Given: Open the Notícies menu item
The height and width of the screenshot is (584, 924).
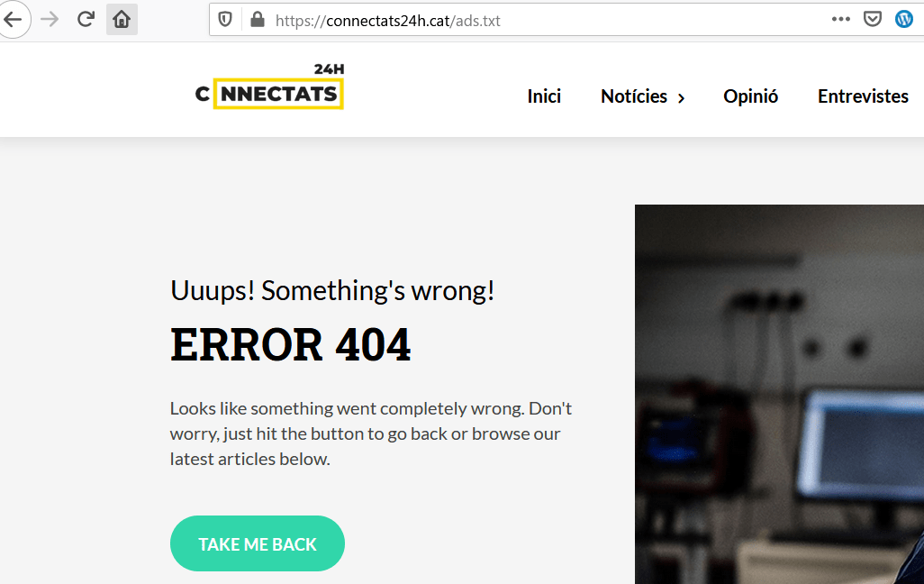Looking at the screenshot, I should 634,96.
